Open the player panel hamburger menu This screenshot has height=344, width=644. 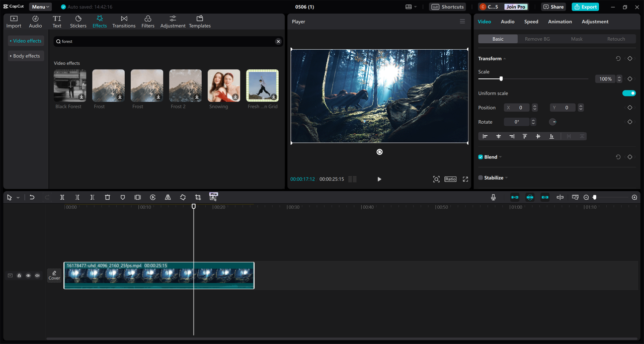pyautogui.click(x=462, y=22)
